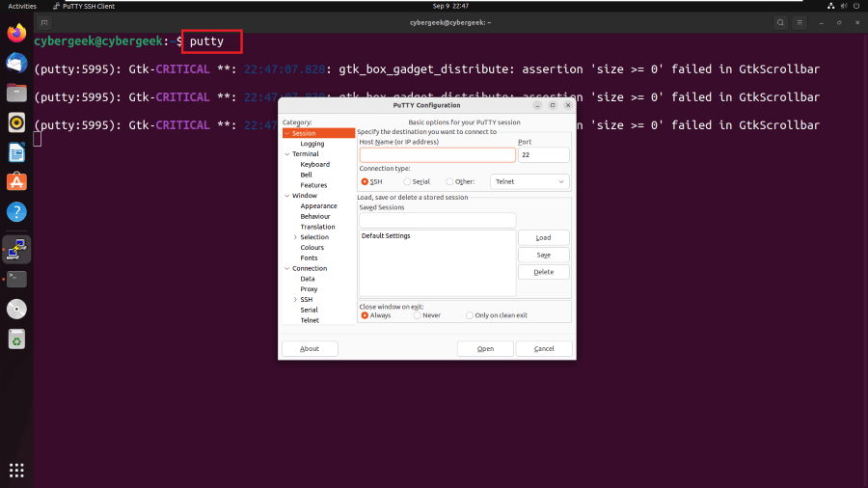Select the PuTTY icon in the dock
Viewport: 868px width, 488px height.
(x=16, y=250)
